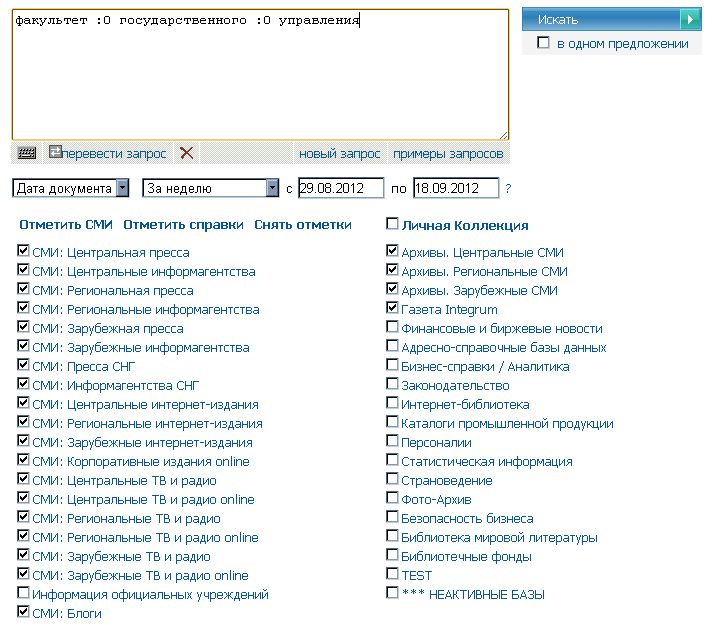
Task: Uncheck СМИ: Зарубежные интернет-издания
Action: click(x=23, y=440)
